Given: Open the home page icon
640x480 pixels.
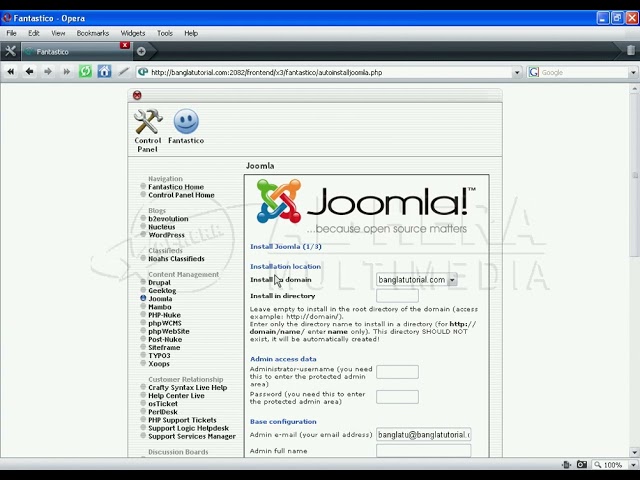Looking at the screenshot, I should click(104, 72).
